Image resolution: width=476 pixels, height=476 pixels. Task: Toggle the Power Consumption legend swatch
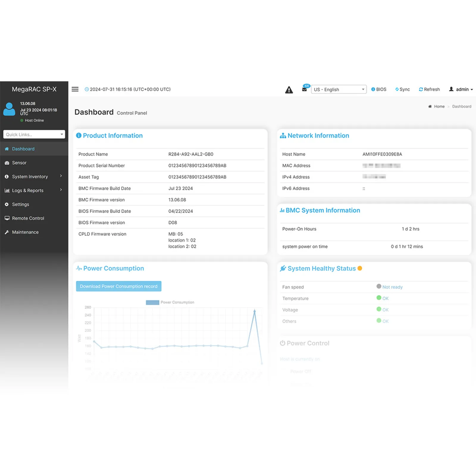coord(152,303)
